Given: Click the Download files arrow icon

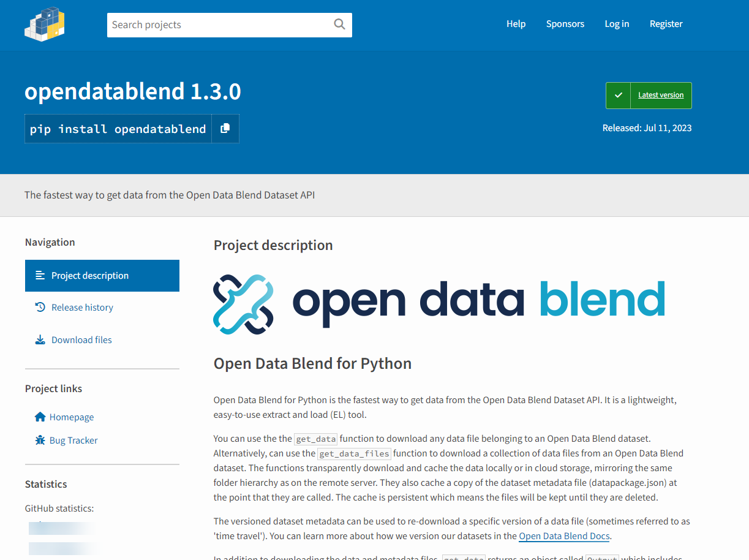Looking at the screenshot, I should [40, 340].
